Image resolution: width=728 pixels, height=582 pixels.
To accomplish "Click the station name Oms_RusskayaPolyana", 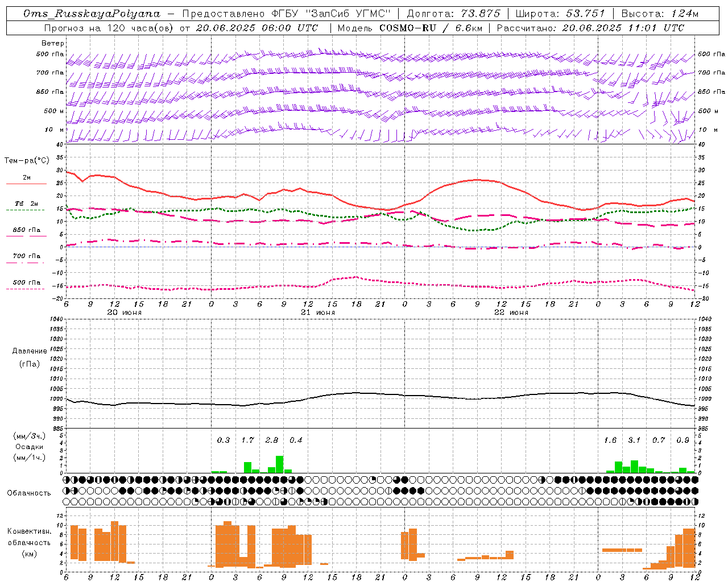I will click(92, 14).
